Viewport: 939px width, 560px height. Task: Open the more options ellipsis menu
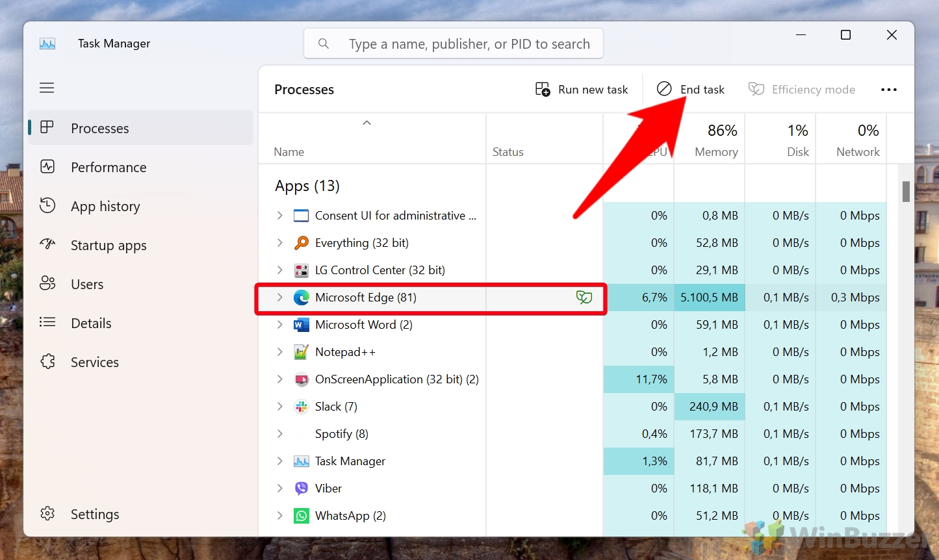(888, 90)
